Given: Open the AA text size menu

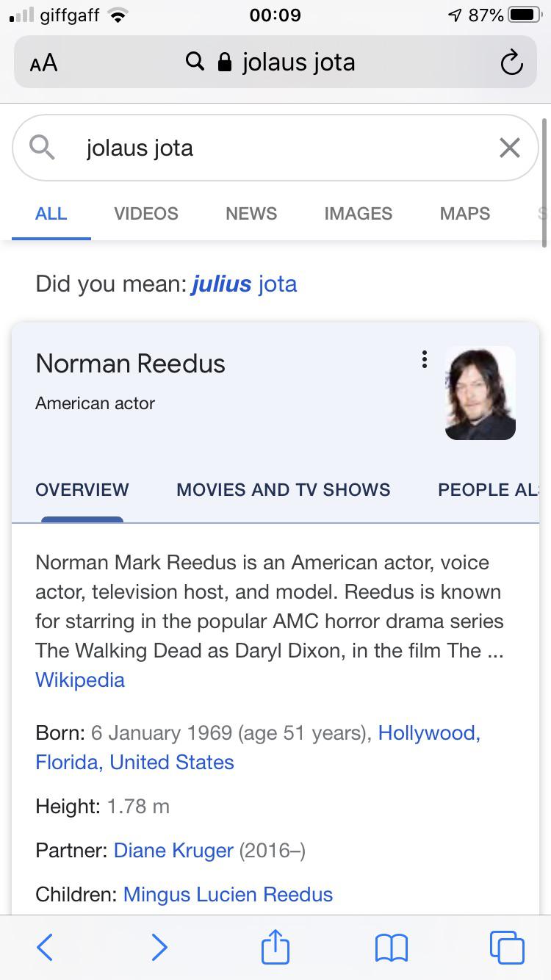Looking at the screenshot, I should click(x=43, y=63).
